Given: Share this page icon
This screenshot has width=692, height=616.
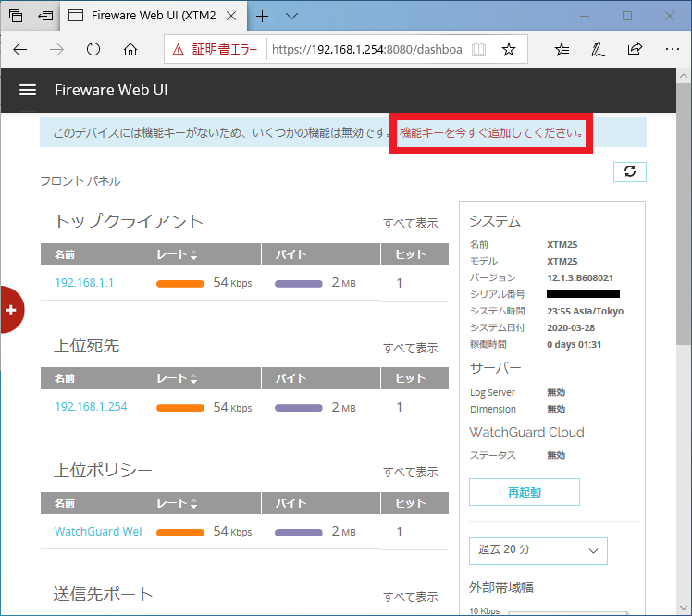Looking at the screenshot, I should pos(635,49).
